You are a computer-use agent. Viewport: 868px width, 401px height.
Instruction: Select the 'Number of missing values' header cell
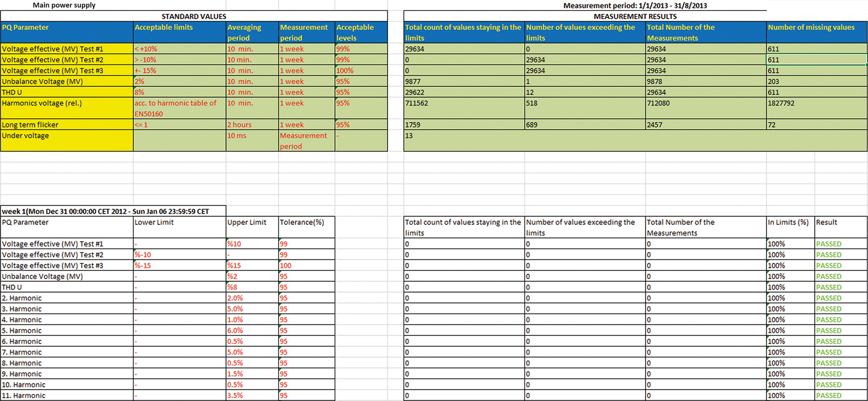click(x=817, y=33)
